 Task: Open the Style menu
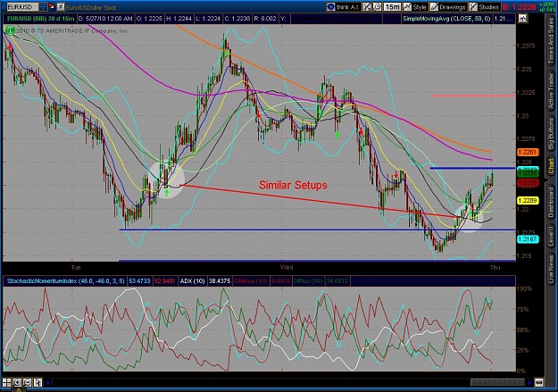tap(415, 7)
